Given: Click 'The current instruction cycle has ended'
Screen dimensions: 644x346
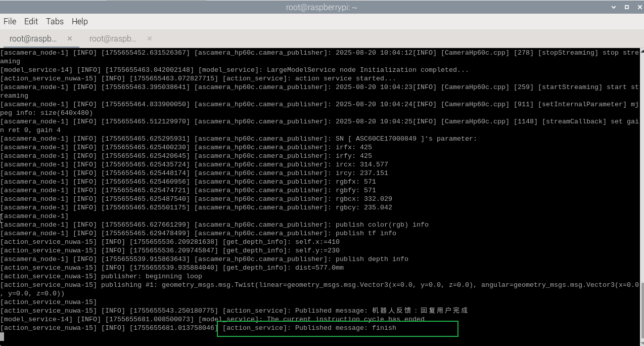Looking at the screenshot, I should 346,319.
